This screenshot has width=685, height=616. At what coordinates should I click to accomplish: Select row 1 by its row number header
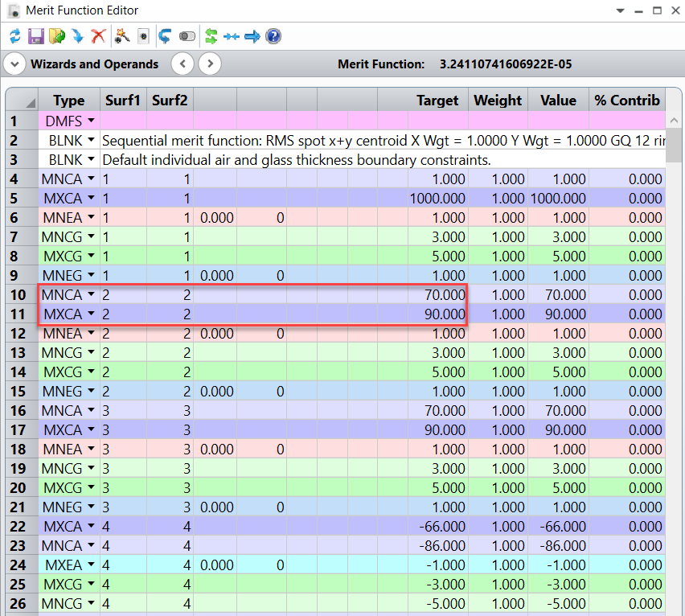click(23, 121)
